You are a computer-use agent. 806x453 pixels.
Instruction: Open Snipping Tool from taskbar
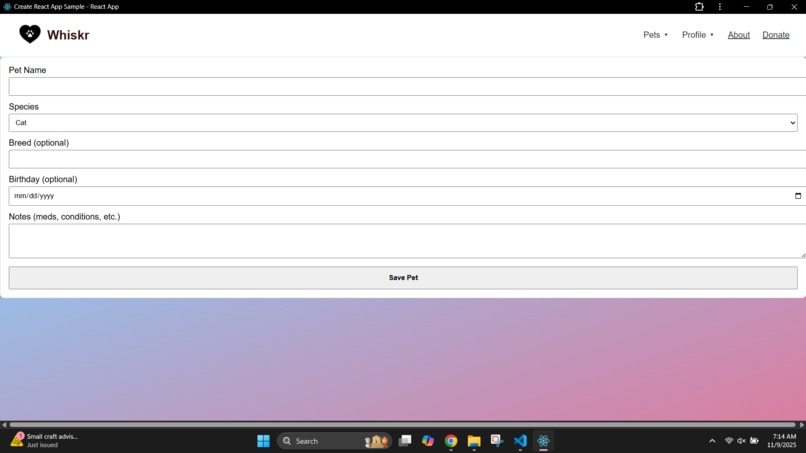tap(497, 441)
